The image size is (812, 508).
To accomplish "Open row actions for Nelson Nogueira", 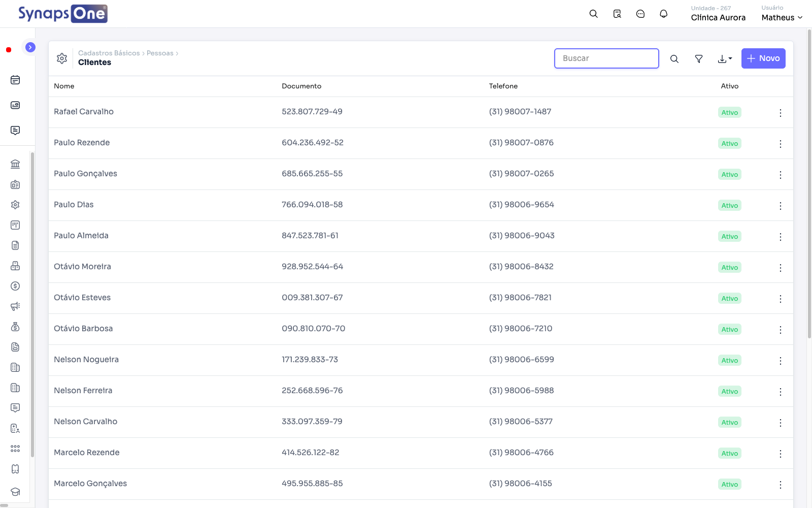I will point(781,361).
